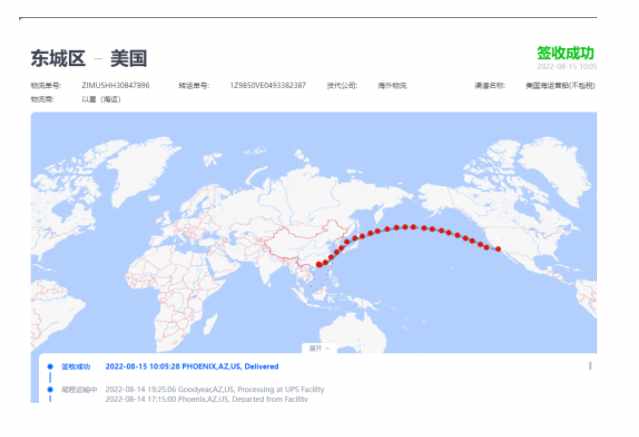Image resolution: width=639 pixels, height=437 pixels.
Task: Select the Goodyear Processing at UPS Facility entry
Action: (215, 389)
